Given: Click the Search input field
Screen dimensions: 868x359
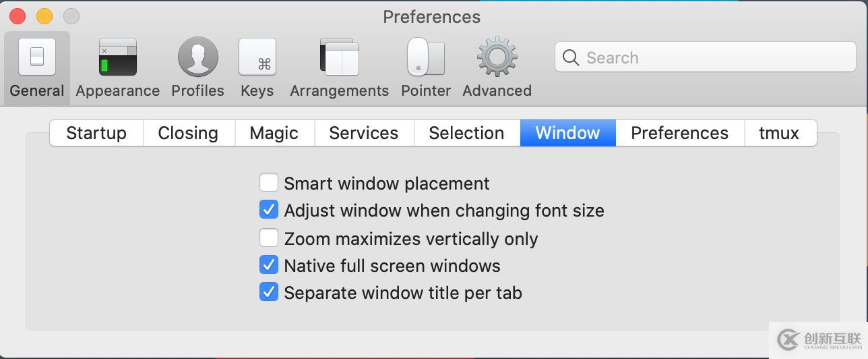Looking at the screenshot, I should [x=705, y=57].
